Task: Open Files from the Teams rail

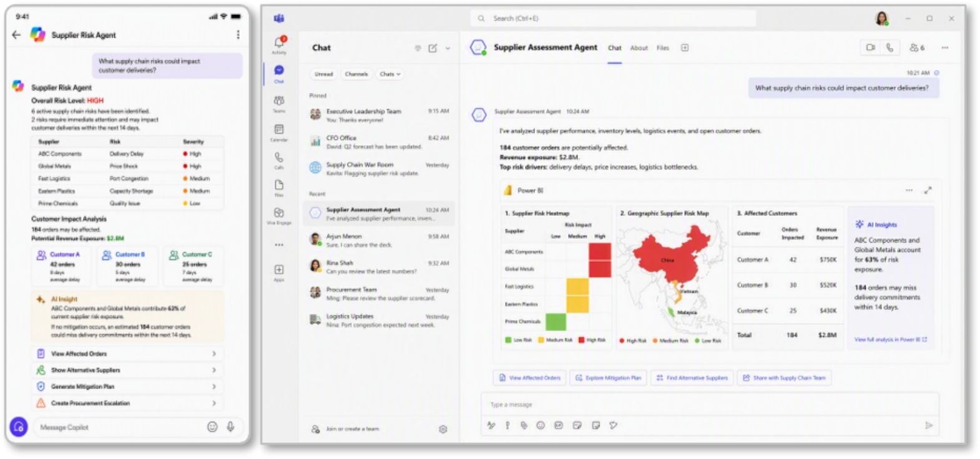Action: (x=279, y=188)
